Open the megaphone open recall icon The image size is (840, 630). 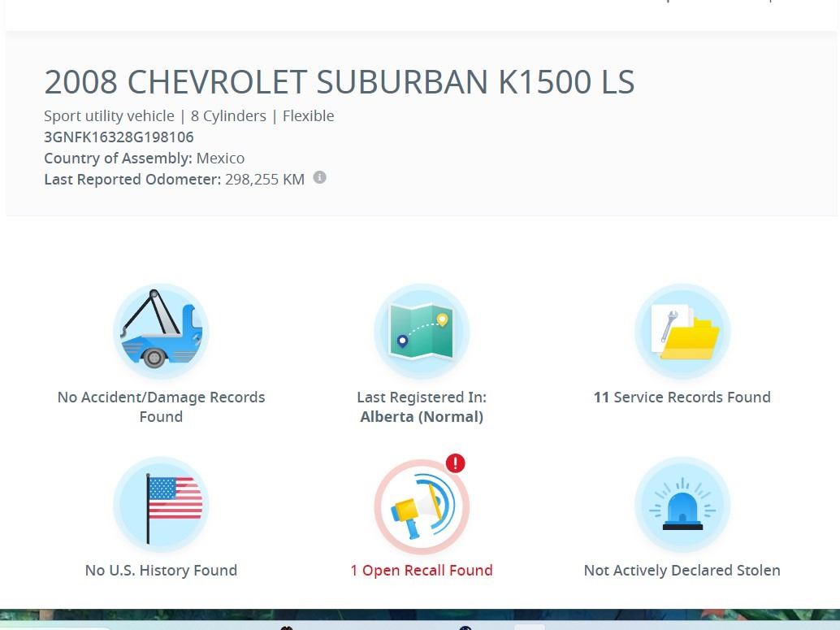click(x=422, y=506)
